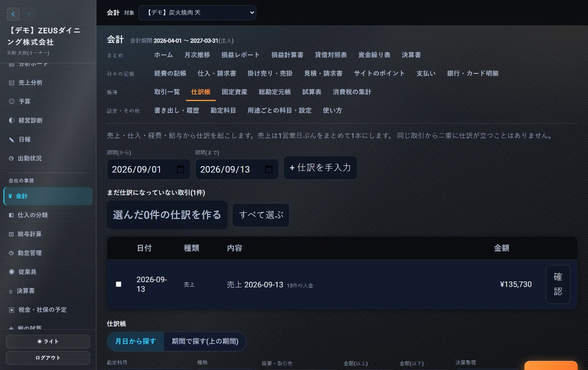588x370 pixels.
Task: Click the 期間(から) date field 2026/09/01
Action: click(x=148, y=169)
